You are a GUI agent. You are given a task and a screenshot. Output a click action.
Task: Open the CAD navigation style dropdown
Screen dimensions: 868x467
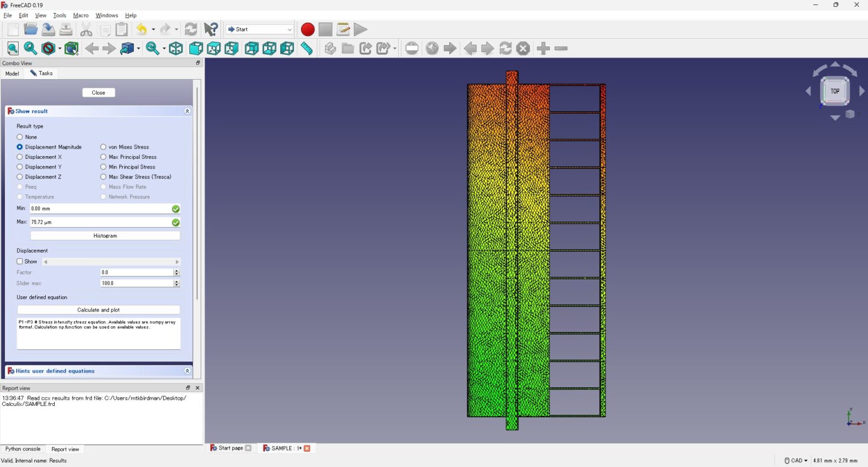(796, 460)
